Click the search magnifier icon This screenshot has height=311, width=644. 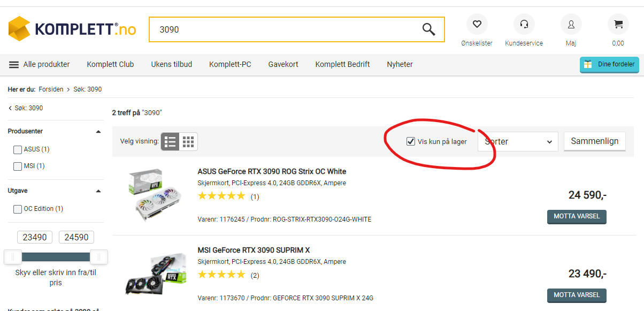coord(428,29)
